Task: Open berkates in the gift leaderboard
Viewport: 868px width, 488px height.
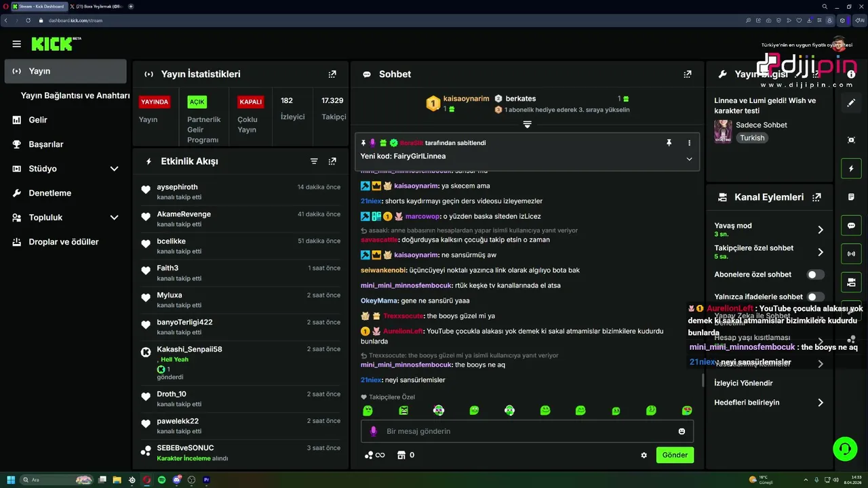Action: [x=521, y=99]
